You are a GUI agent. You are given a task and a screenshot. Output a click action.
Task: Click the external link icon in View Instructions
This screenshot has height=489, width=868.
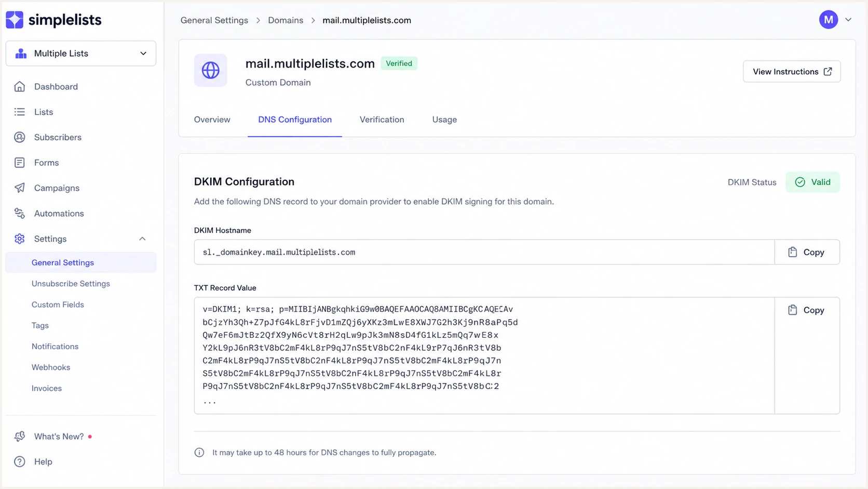[828, 72]
